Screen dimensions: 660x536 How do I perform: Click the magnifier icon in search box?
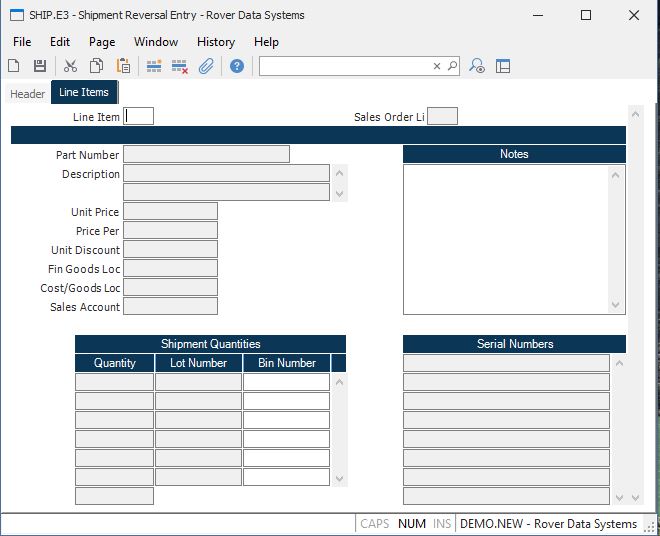pyautogui.click(x=452, y=66)
